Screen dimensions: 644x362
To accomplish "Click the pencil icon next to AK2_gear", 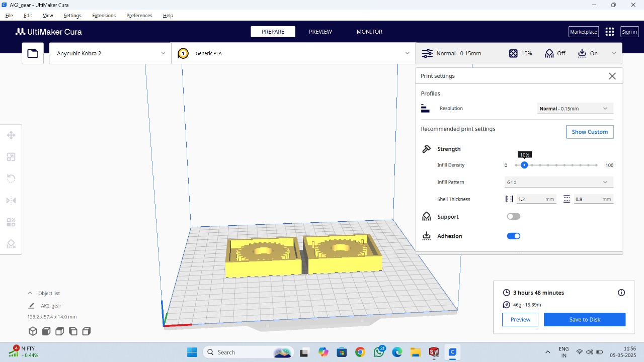I will [x=31, y=306].
